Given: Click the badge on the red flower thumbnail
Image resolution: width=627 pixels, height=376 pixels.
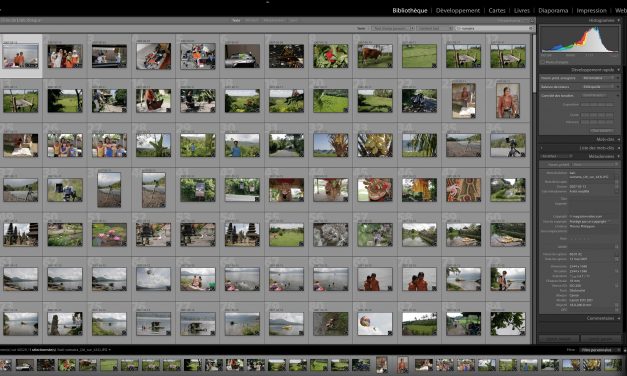Looking at the screenshot, I should (345, 65).
